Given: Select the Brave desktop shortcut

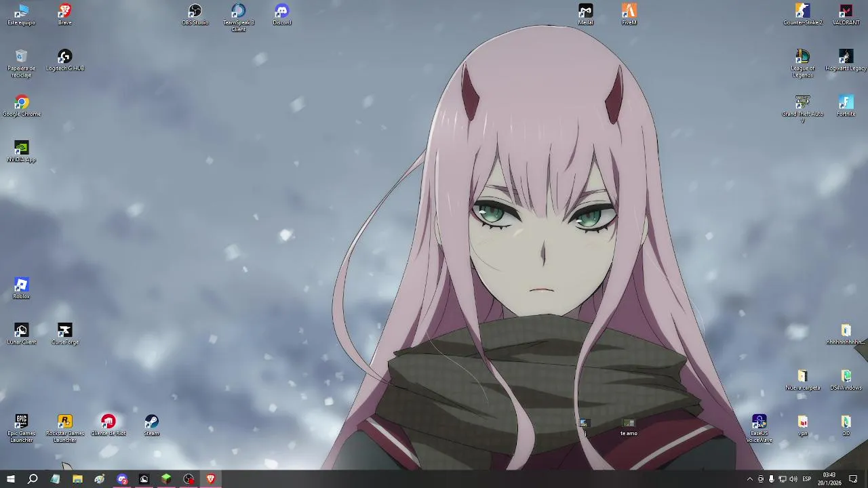Looking at the screenshot, I should point(64,15).
